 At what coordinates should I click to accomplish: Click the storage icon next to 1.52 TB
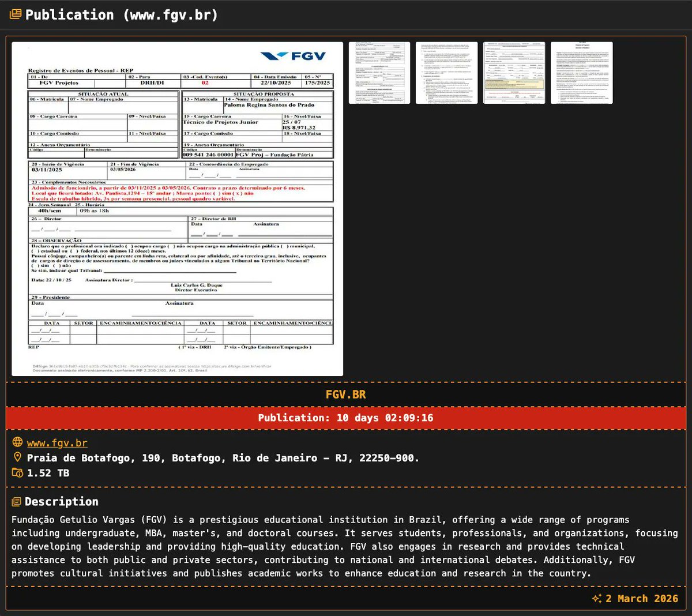[19, 472]
